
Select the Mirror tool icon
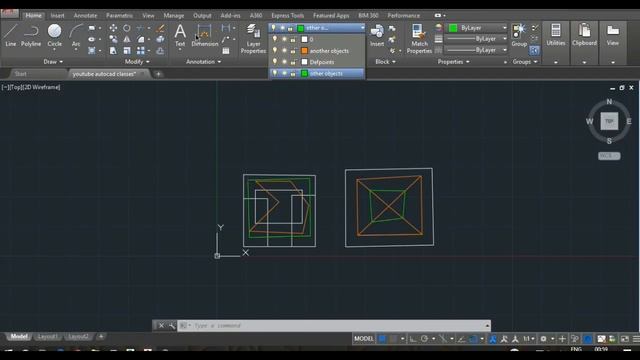127,39
